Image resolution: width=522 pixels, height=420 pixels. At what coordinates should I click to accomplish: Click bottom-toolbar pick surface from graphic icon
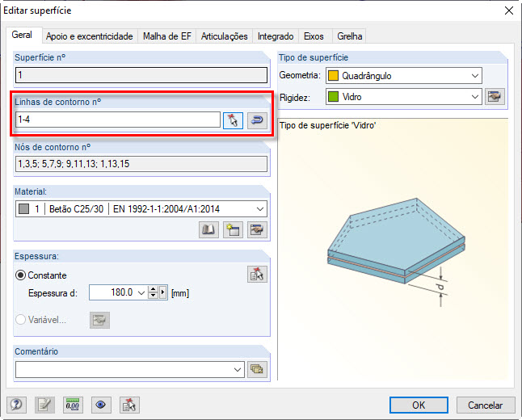tap(129, 405)
